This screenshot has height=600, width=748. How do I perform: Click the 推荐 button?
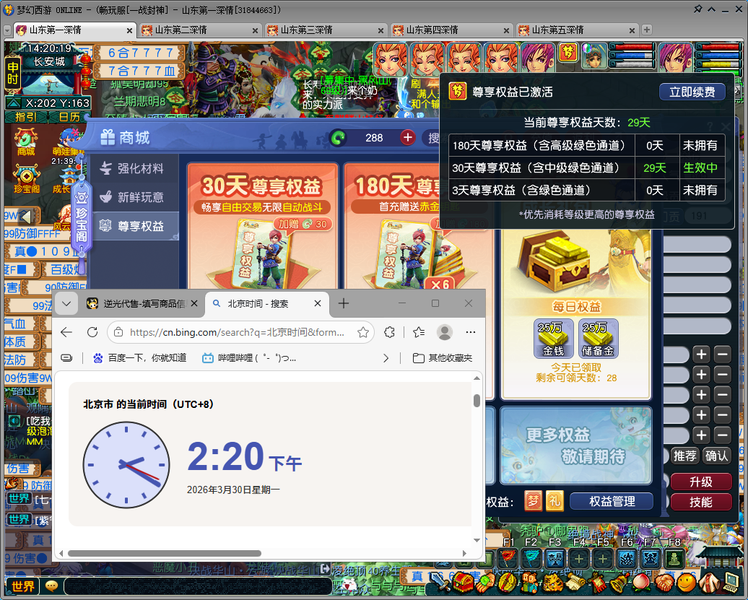point(685,456)
